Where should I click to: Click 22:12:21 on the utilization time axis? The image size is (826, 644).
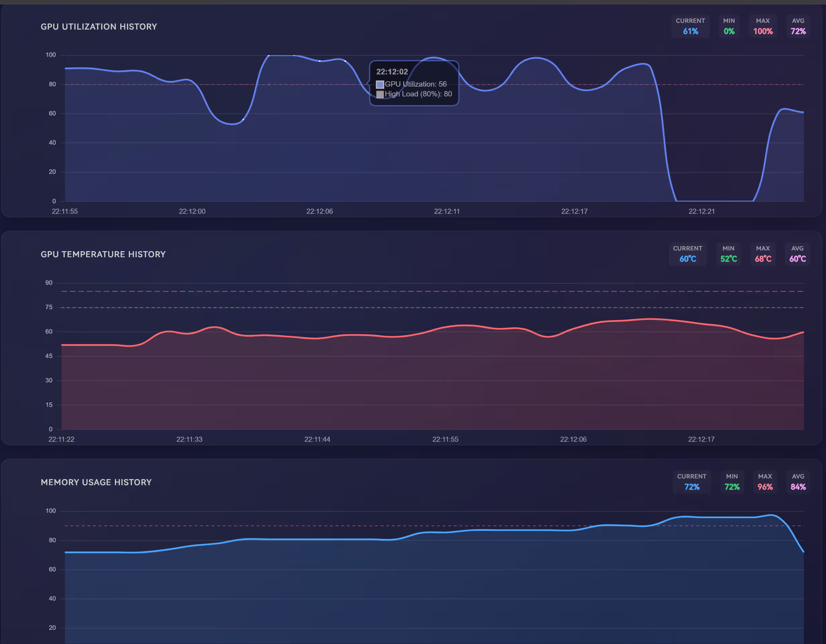701,211
